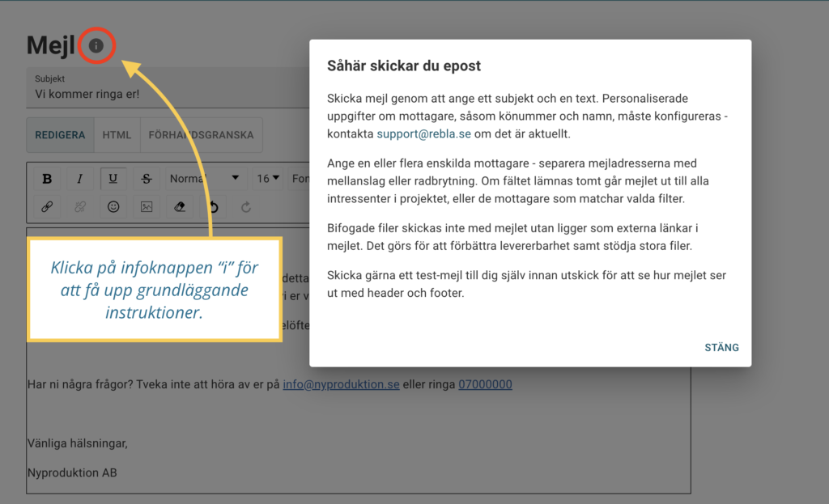Open the emoji picker
This screenshot has width=829, height=504.
coord(113,207)
